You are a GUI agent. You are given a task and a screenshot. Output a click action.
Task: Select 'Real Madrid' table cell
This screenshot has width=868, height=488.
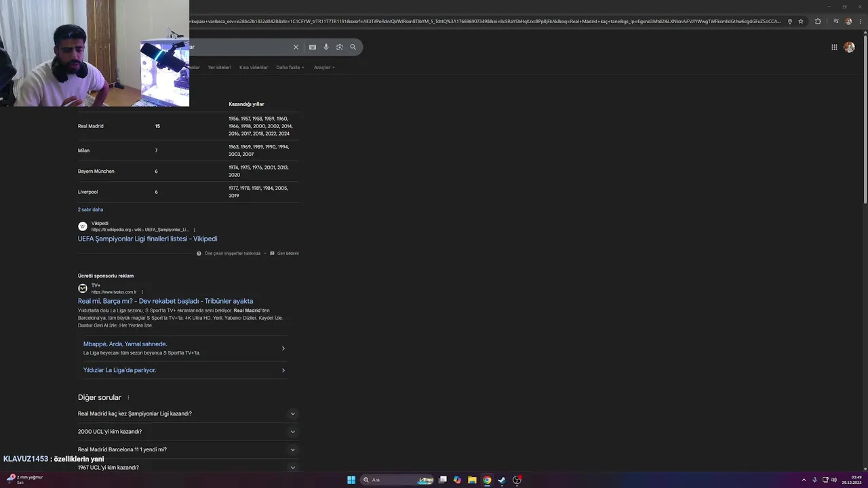point(90,126)
